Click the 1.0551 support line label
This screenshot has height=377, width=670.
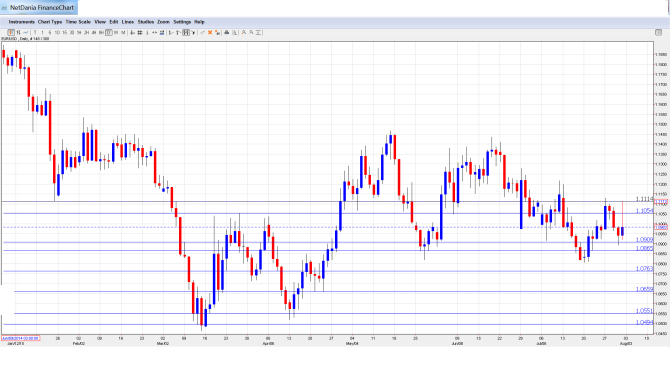pyautogui.click(x=644, y=311)
